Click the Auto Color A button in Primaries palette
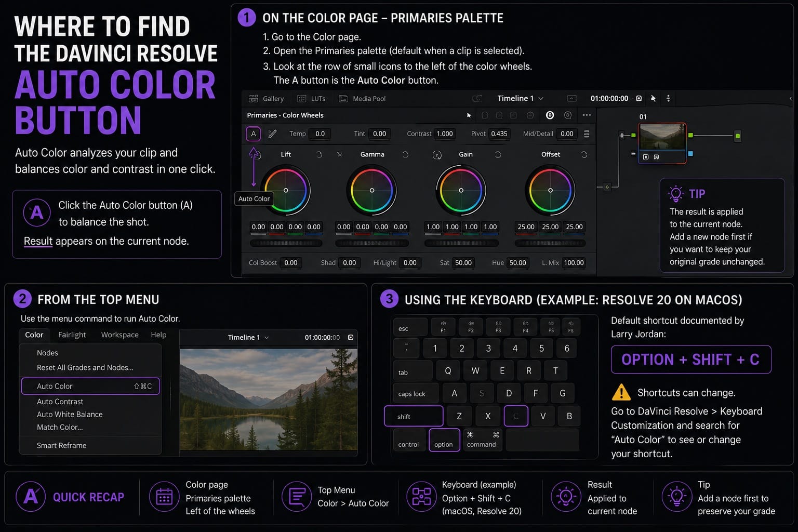This screenshot has height=532, width=798. [253, 134]
